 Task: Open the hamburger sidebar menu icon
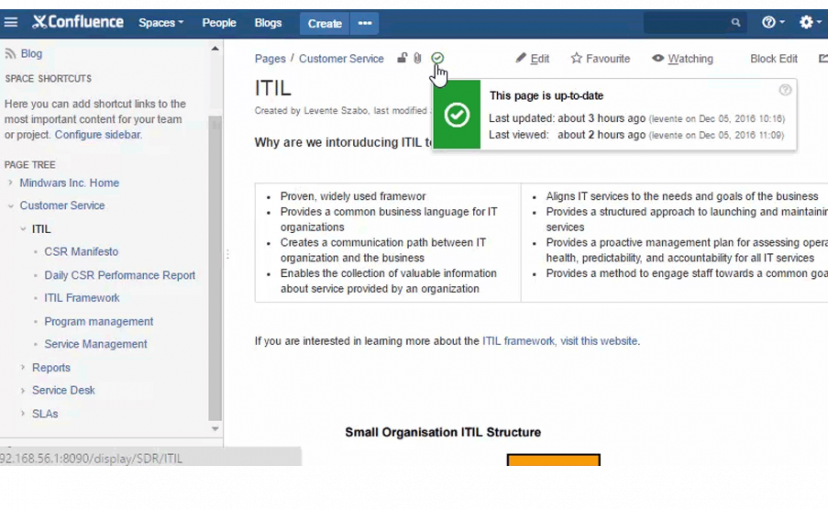11,22
